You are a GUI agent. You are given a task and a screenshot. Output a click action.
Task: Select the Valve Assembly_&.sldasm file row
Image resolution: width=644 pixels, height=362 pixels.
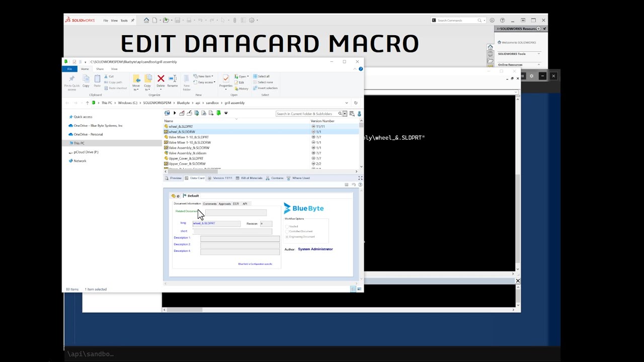coord(262,153)
